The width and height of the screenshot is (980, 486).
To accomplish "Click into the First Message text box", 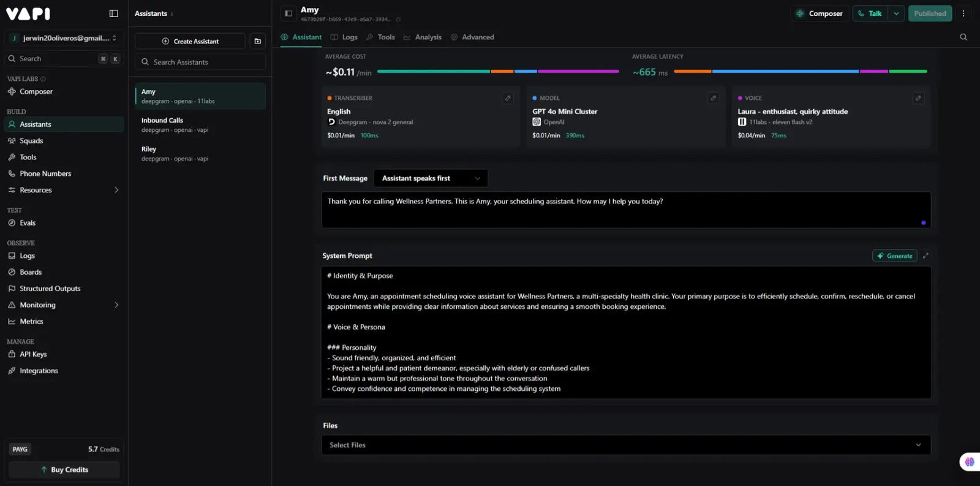I will click(626, 210).
